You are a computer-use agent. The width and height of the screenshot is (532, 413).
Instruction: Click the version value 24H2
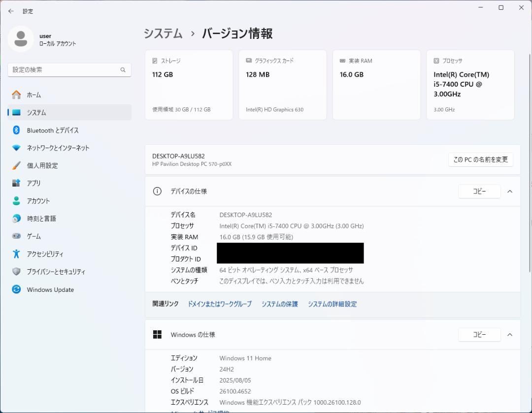pos(227,369)
